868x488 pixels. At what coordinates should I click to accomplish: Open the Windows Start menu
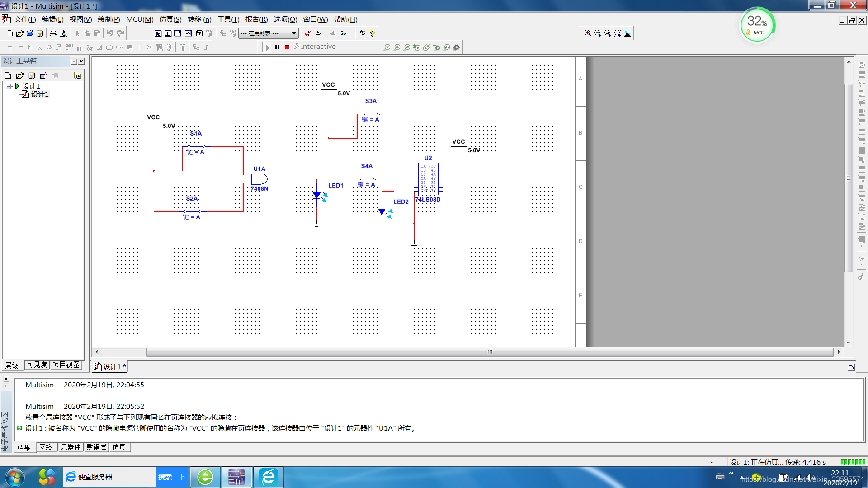pos(14,477)
